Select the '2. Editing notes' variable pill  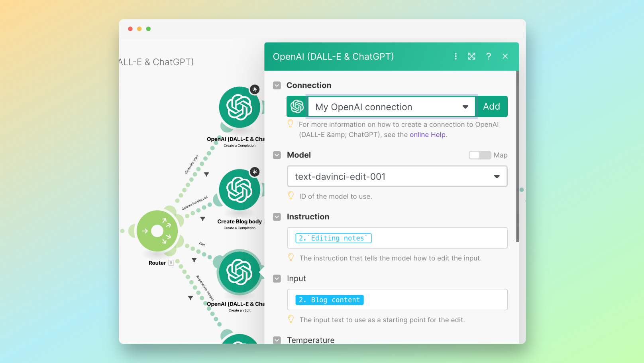pos(334,238)
